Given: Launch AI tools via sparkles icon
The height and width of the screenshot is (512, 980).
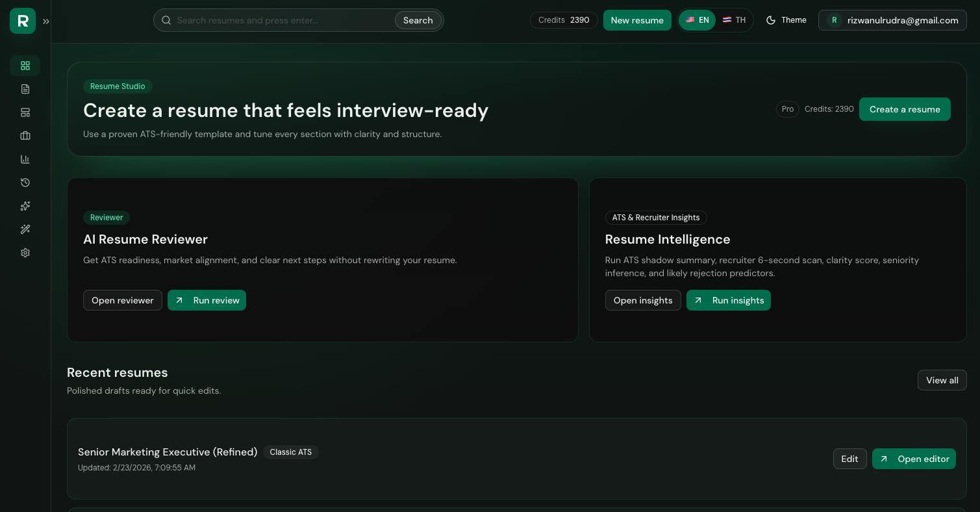Looking at the screenshot, I should [25, 206].
